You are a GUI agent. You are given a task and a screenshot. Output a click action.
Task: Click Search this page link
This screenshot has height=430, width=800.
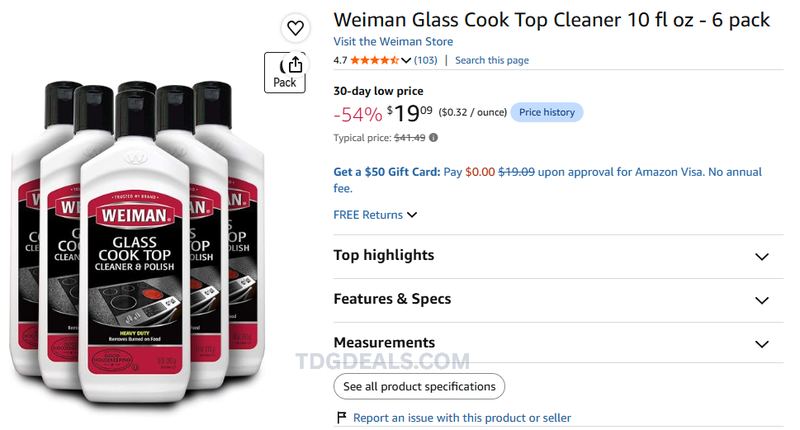(x=492, y=60)
